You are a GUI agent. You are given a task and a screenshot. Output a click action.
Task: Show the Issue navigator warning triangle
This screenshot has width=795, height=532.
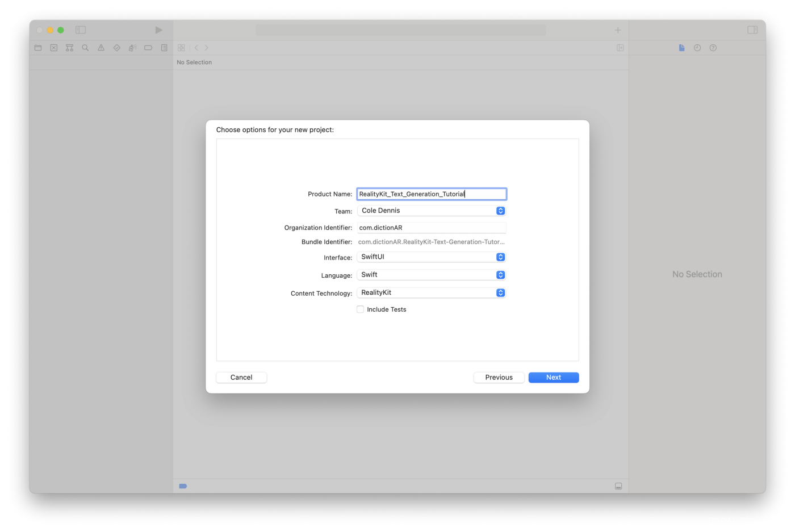101,48
